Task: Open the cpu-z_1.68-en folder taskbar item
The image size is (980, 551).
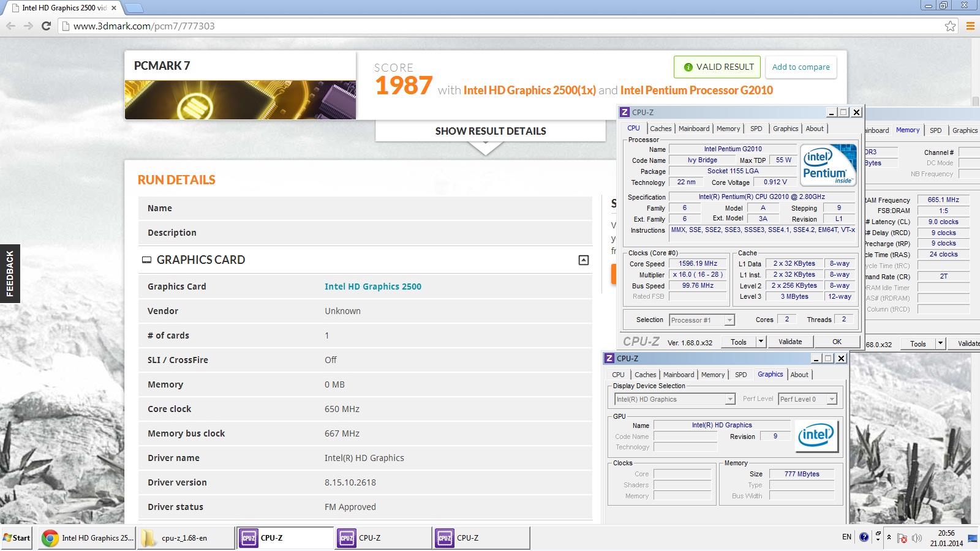Action: pos(186,538)
